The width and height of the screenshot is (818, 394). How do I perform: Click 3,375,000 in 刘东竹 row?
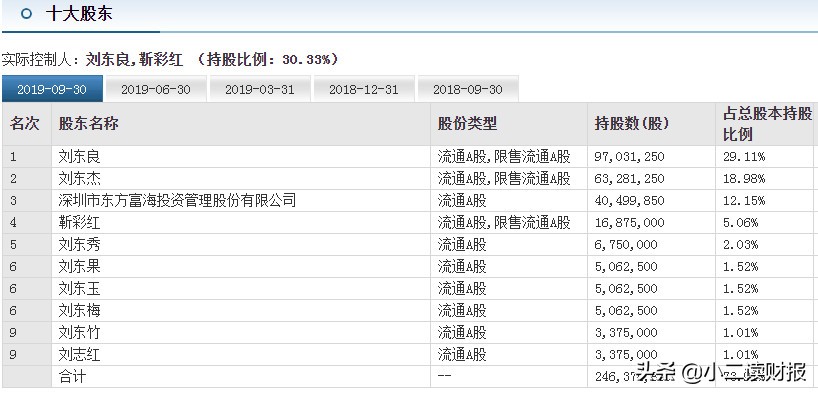626,332
